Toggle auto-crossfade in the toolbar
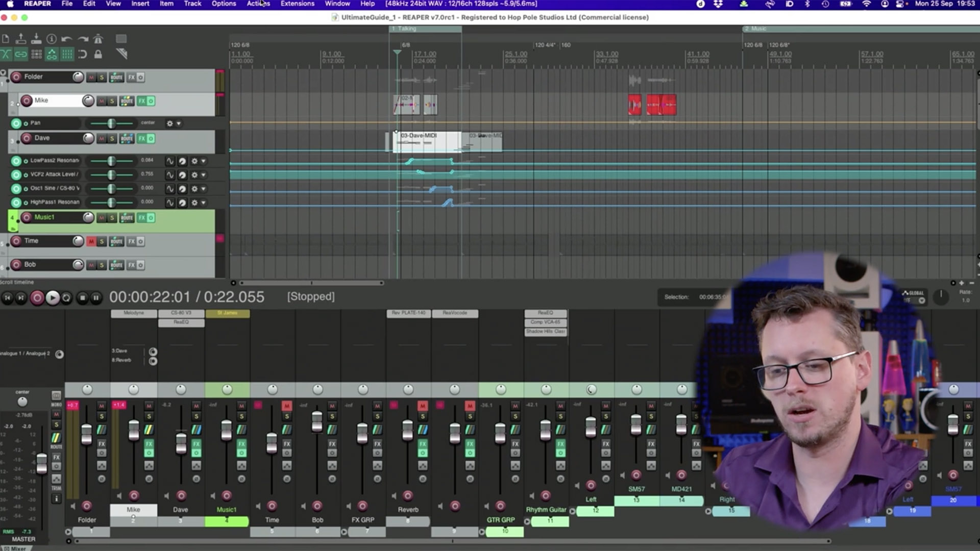This screenshot has height=551, width=980. 5,54
